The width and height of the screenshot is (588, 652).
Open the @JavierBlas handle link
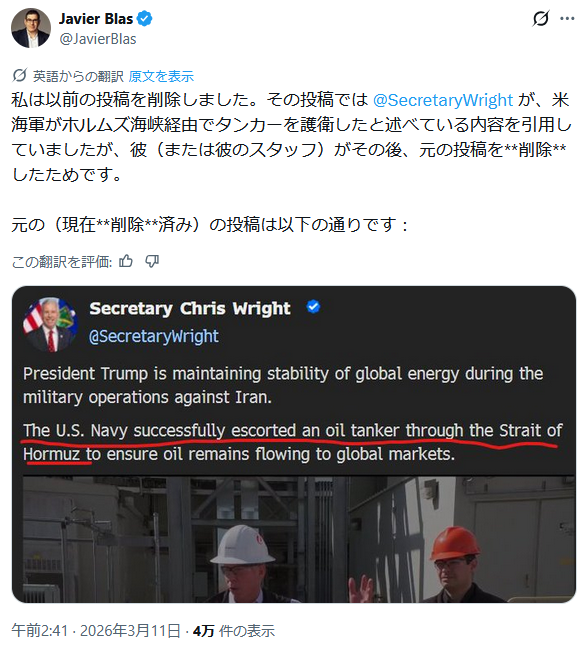click(98, 39)
